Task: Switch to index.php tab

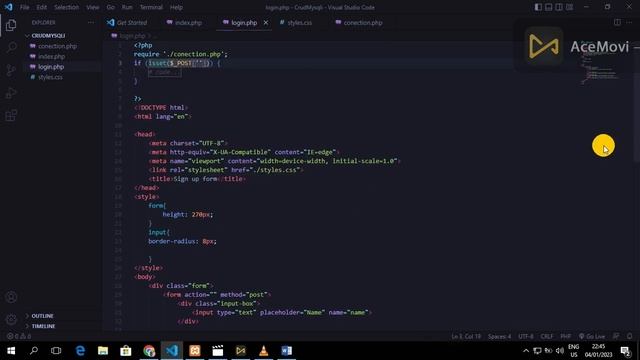Action: (x=184, y=22)
